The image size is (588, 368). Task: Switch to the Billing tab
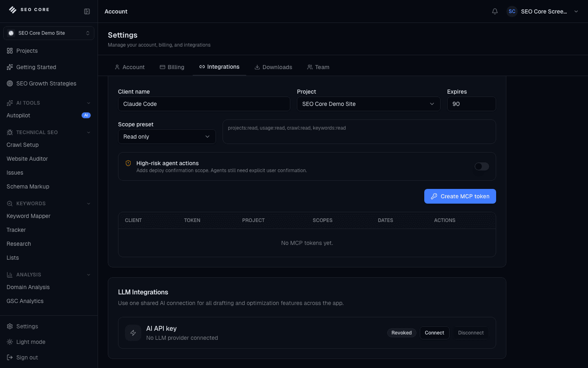tap(172, 67)
